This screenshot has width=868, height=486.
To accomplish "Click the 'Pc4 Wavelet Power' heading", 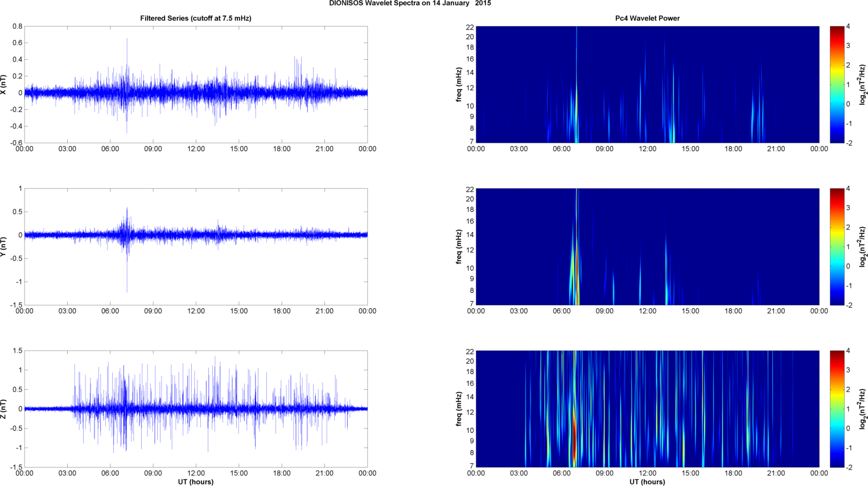I will 647,18.
